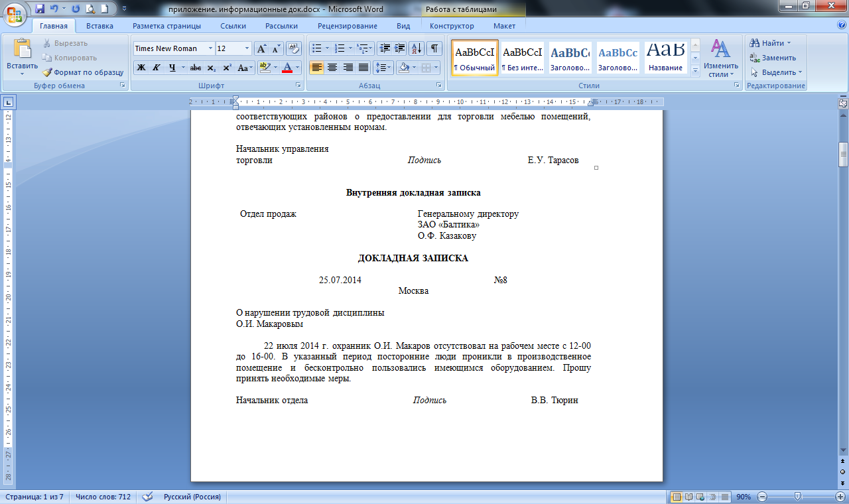Apply Название style
Viewport: 849px width, 504px height.
tap(666, 58)
